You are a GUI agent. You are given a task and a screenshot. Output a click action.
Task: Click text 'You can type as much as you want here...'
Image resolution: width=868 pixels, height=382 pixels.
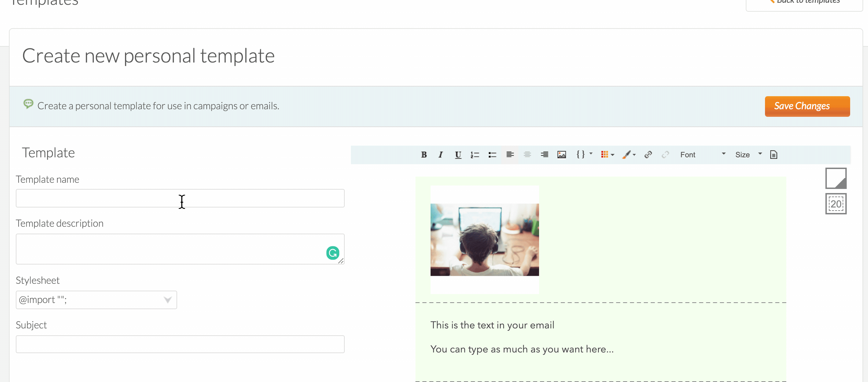pyautogui.click(x=522, y=349)
